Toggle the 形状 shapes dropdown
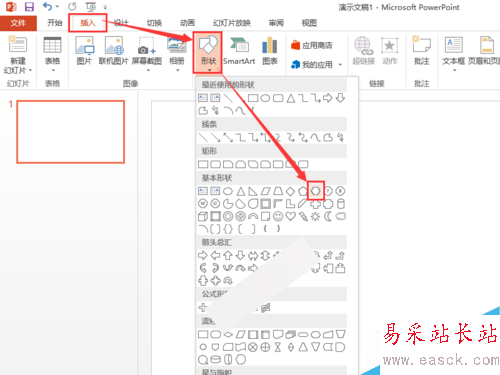Screen dimensions: 500x375 tap(208, 53)
